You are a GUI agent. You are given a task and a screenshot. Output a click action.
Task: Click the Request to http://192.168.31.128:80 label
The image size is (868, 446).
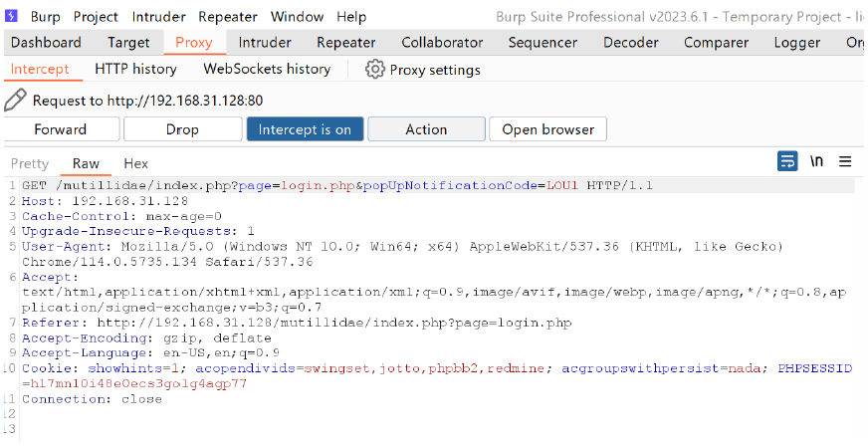coord(147,101)
